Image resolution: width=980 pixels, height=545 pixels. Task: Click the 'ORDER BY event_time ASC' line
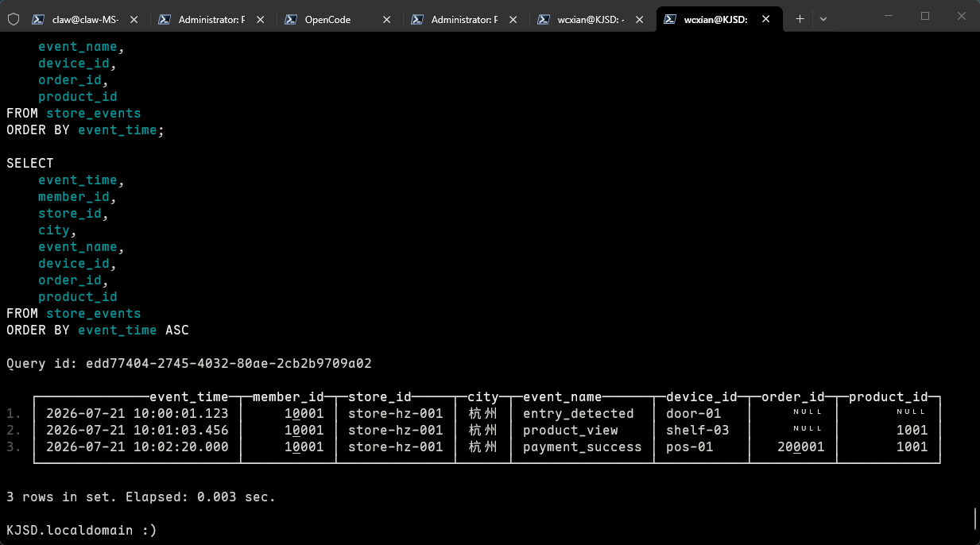(98, 330)
